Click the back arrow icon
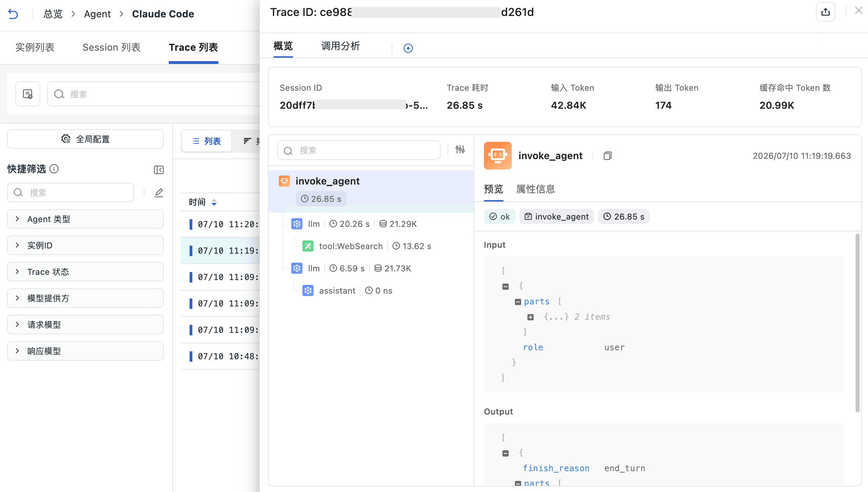 coord(13,14)
